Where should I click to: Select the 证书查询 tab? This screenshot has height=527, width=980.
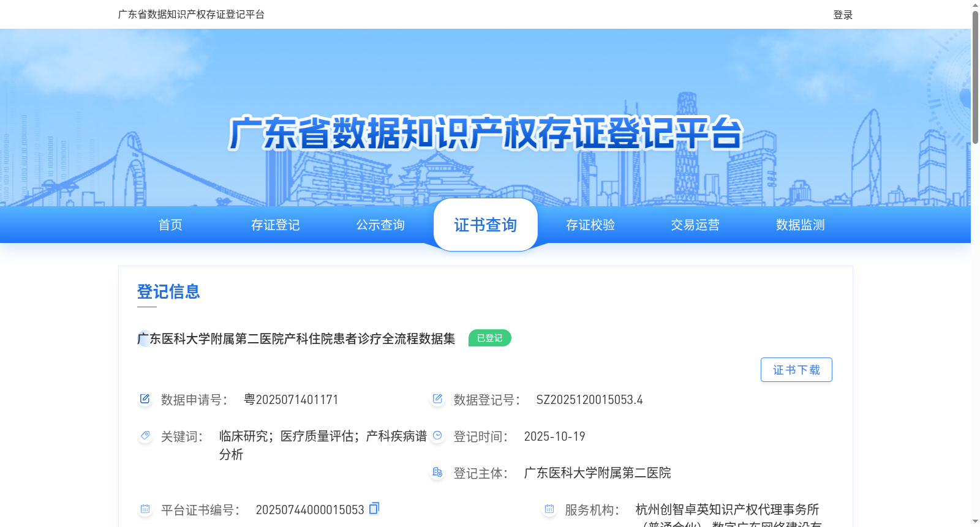(x=486, y=225)
